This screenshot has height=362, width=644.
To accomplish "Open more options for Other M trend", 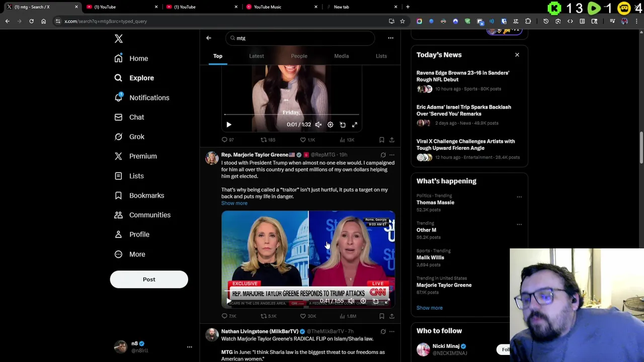I will (x=519, y=225).
